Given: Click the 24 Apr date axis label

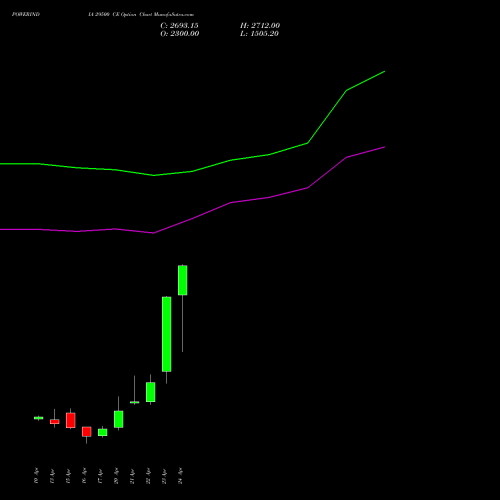Looking at the screenshot, I should [180, 476].
